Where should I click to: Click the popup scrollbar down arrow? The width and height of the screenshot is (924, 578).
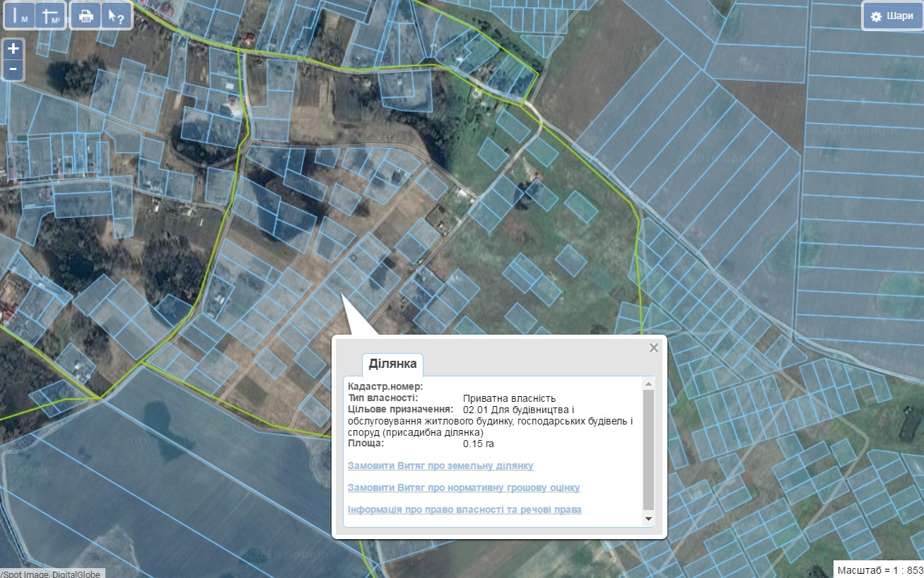point(648,519)
